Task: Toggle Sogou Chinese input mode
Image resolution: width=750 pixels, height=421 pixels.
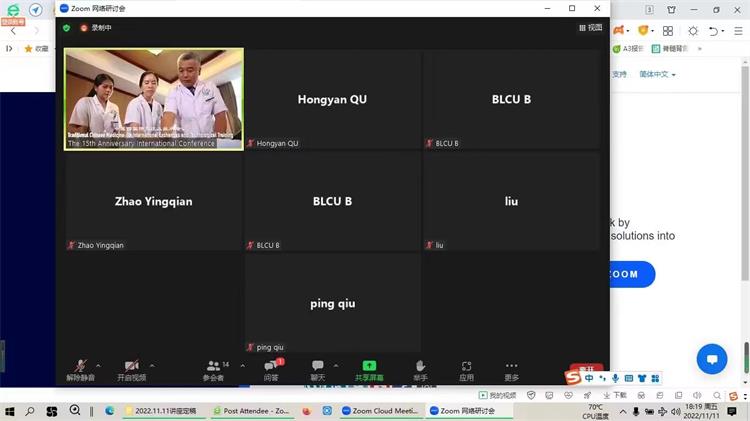Action: [x=589, y=378]
